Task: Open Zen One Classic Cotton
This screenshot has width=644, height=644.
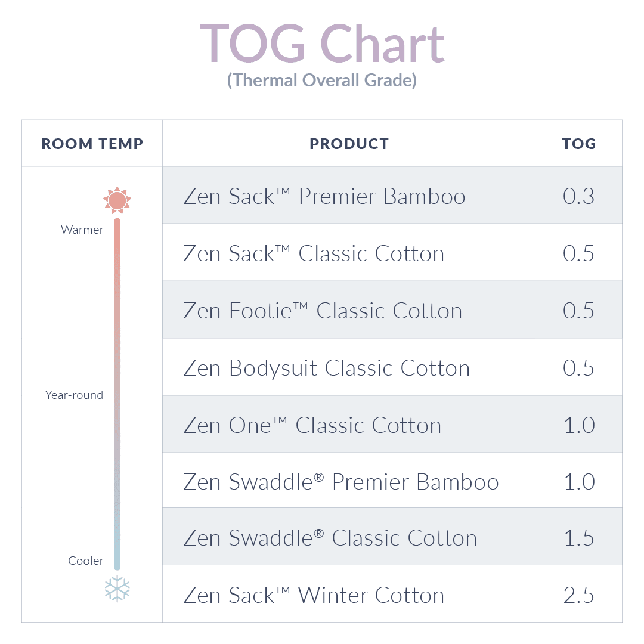Action: 312,425
